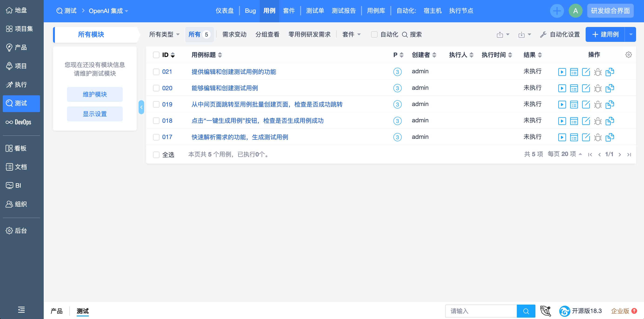Open the 测试报告 tab
The width and height of the screenshot is (644, 319).
(343, 11)
